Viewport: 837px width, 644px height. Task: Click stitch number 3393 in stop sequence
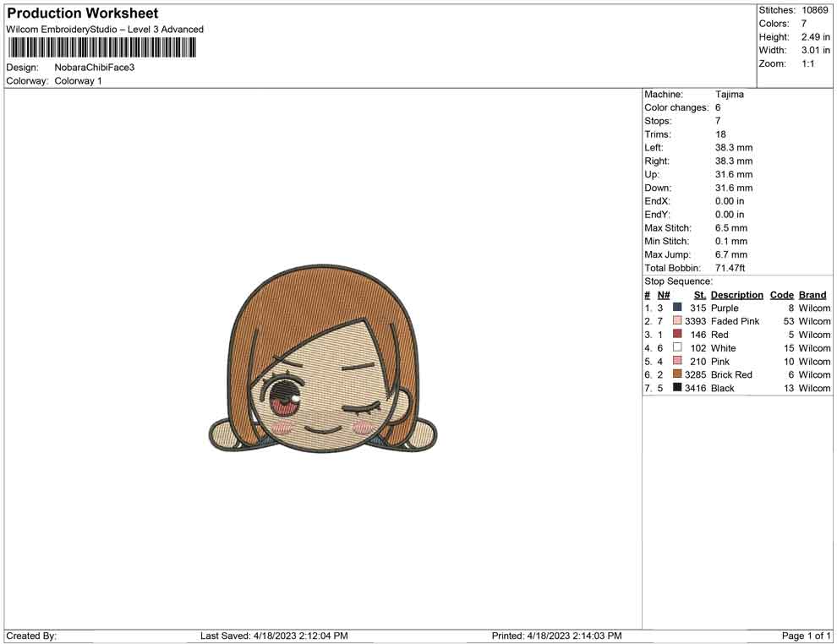pyautogui.click(x=695, y=321)
